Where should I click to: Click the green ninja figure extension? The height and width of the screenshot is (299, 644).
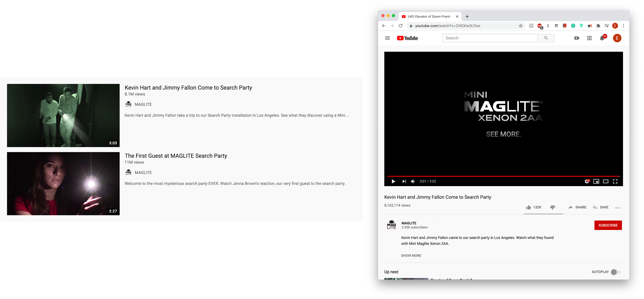[x=581, y=26]
